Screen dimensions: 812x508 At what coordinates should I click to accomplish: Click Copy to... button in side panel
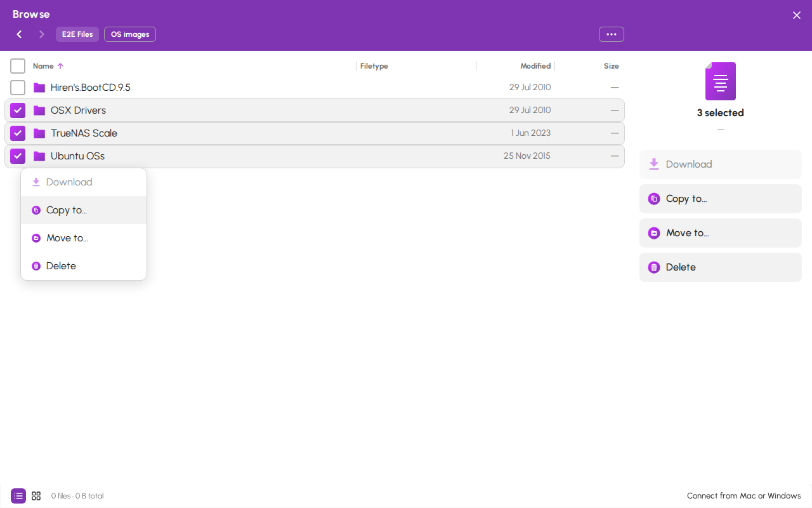tap(721, 199)
